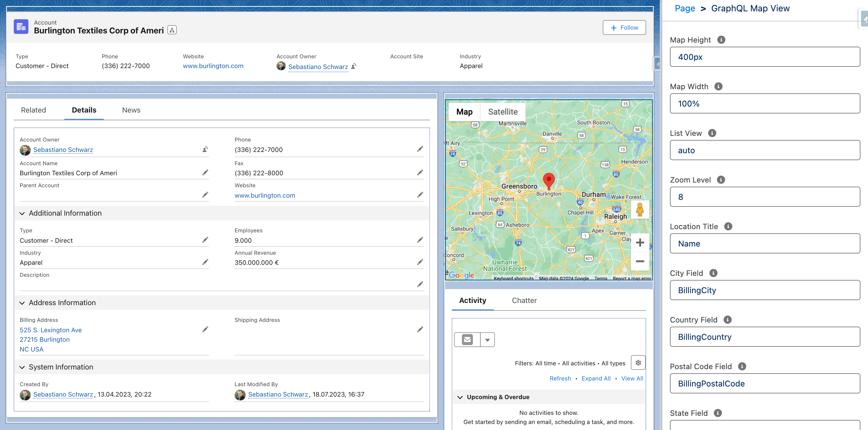Edit Website field pencil icon
Viewport: 868px width, 430px height.
[420, 195]
